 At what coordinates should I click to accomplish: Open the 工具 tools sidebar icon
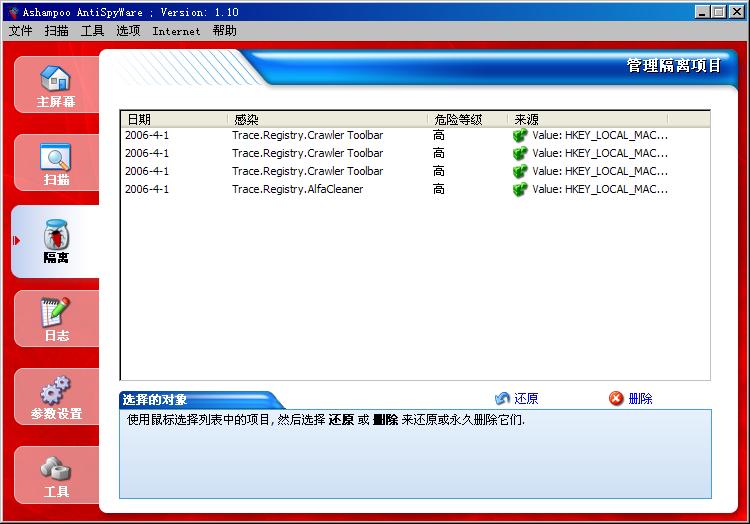point(55,469)
